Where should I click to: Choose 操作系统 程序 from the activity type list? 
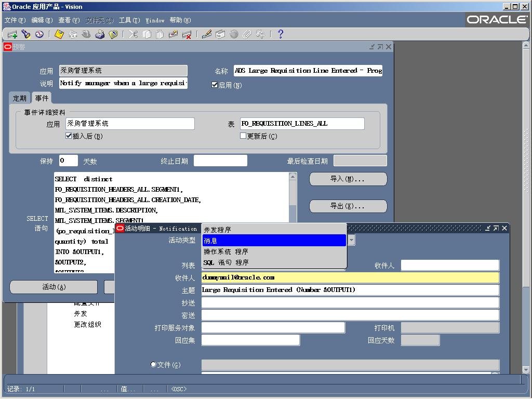274,251
